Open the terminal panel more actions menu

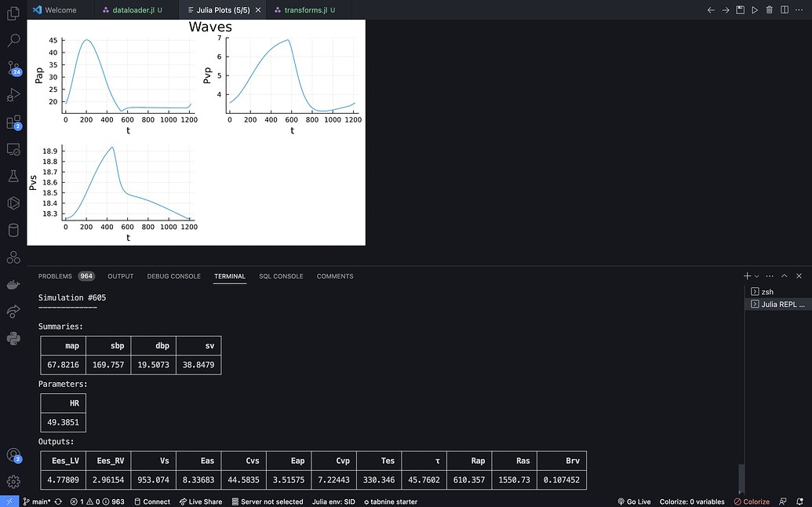pyautogui.click(x=770, y=275)
